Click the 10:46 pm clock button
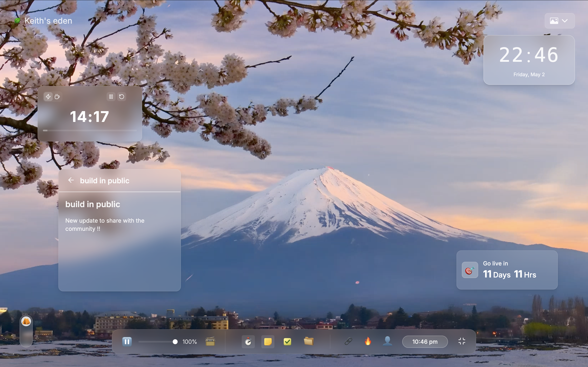 pyautogui.click(x=425, y=342)
